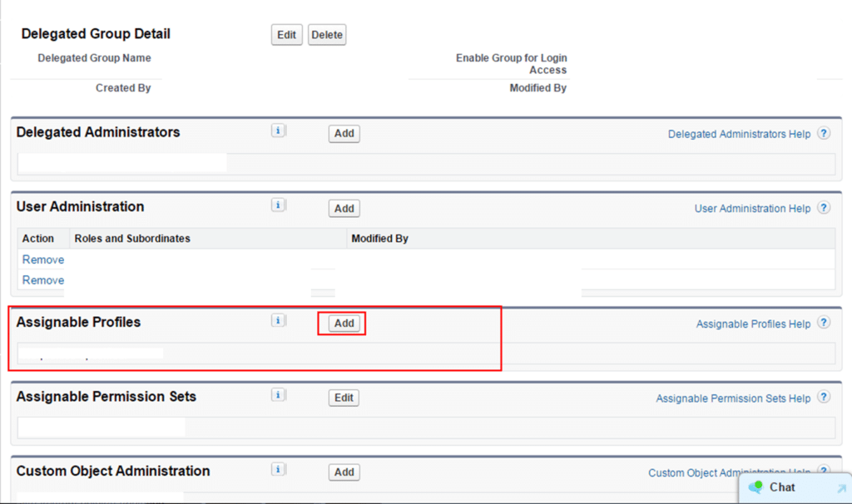Image resolution: width=852 pixels, height=504 pixels.
Task: Click info icon beside Delegated Administrators heading
Action: coord(279,131)
